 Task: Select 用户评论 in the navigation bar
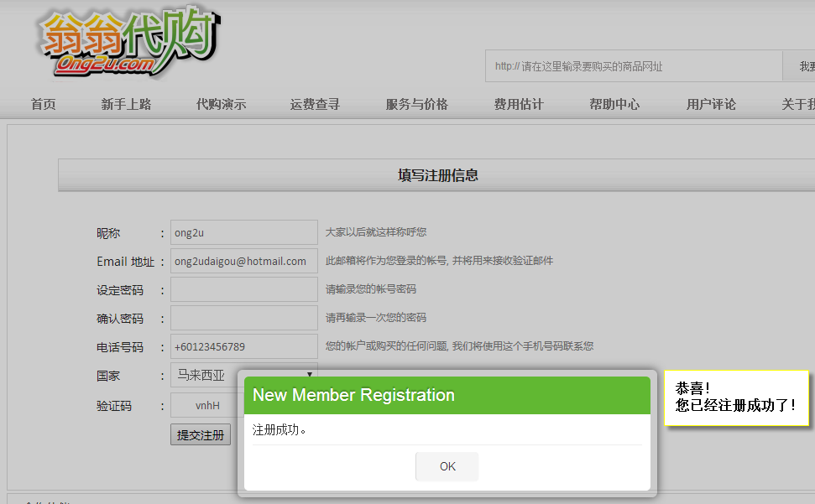[x=711, y=104]
